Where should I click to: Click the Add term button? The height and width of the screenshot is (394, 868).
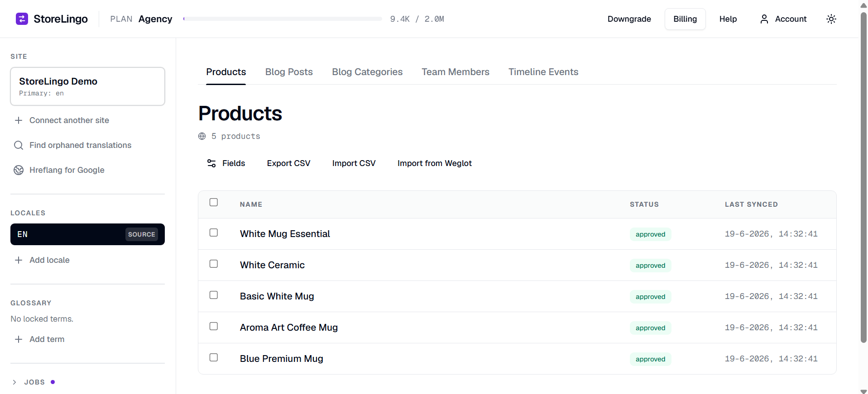(47, 339)
